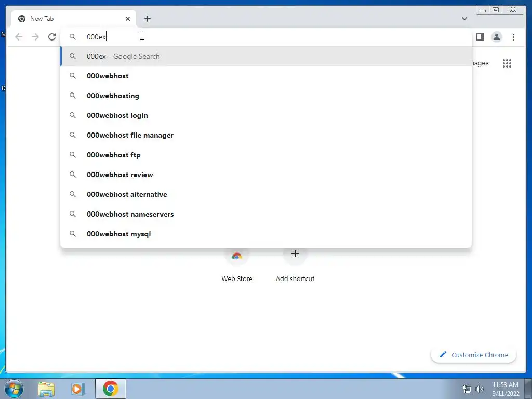This screenshot has height=399, width=532.
Task: Click the browser forward arrow
Action: pos(35,37)
